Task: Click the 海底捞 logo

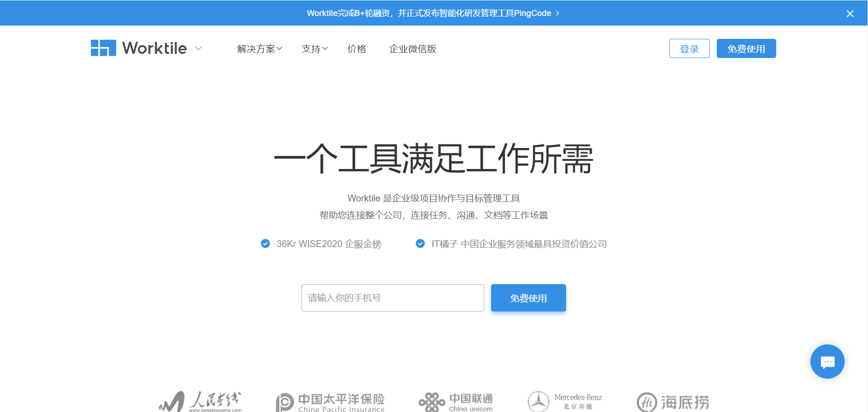Action: pyautogui.click(x=673, y=402)
